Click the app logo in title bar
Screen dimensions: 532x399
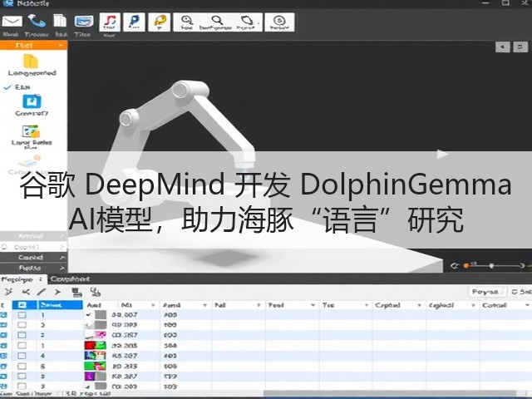coord(7,3)
